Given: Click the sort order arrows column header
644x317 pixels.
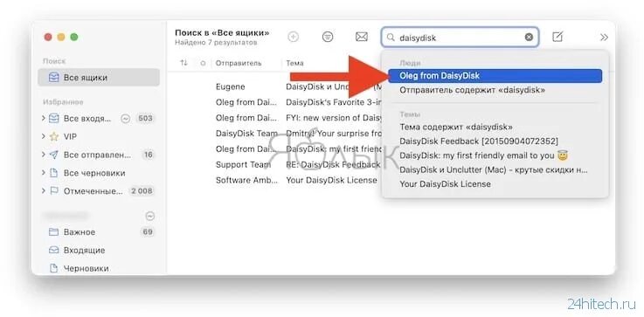Looking at the screenshot, I should pyautogui.click(x=184, y=63).
